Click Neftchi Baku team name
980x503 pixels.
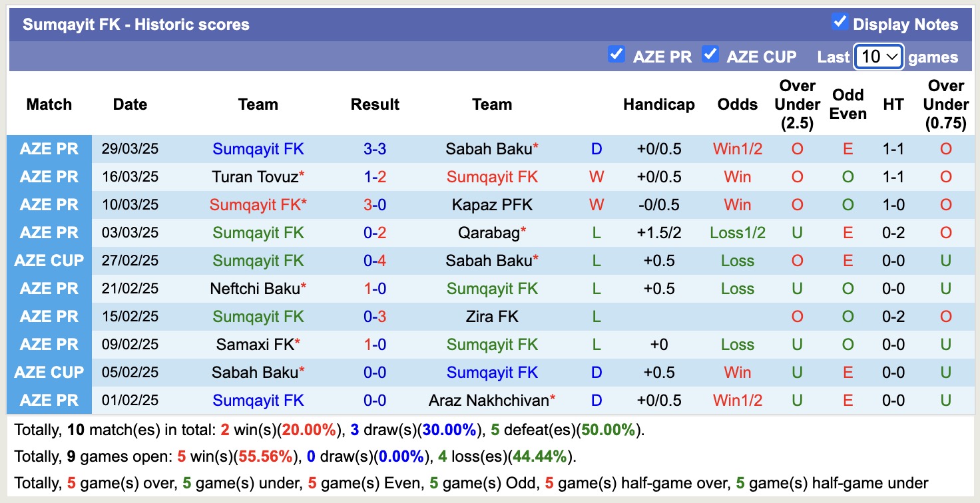point(255,289)
